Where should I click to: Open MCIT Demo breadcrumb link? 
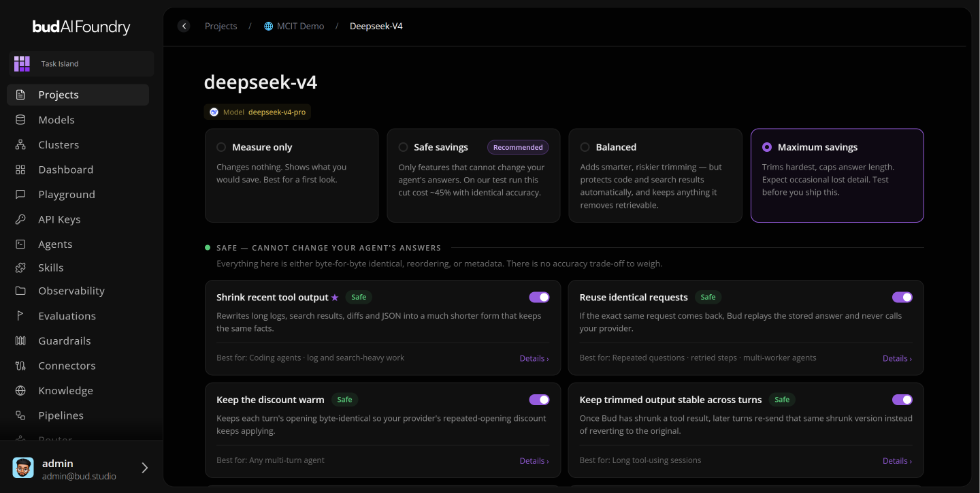click(x=294, y=26)
